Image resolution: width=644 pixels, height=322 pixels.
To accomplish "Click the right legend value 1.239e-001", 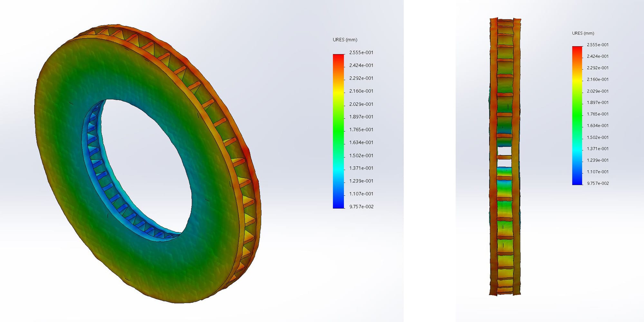I will [598, 160].
